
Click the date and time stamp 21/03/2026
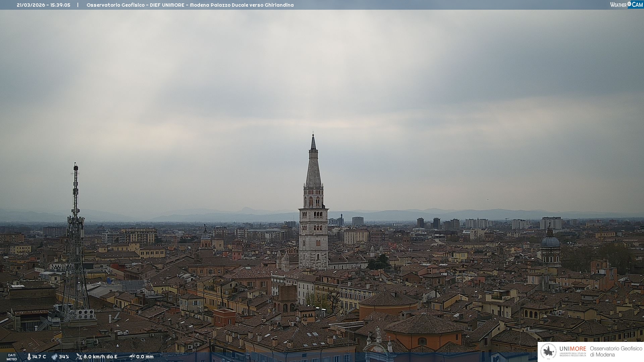44,5
